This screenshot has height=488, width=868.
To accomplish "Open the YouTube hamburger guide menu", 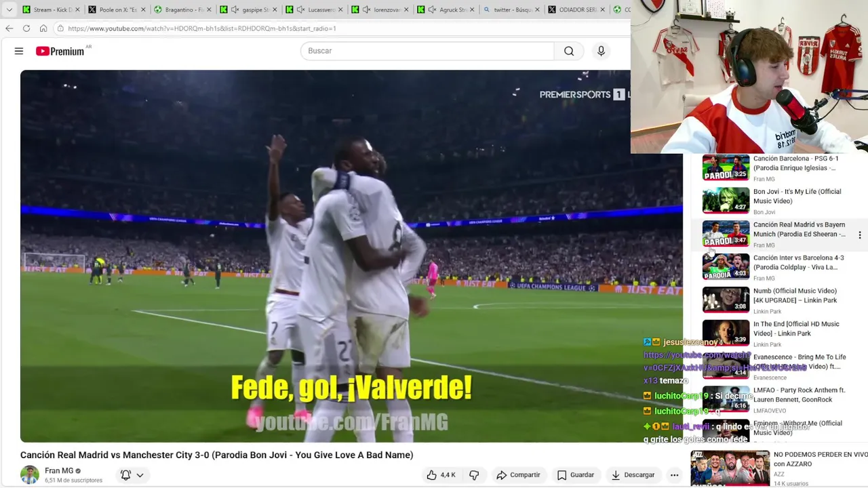I will (19, 51).
